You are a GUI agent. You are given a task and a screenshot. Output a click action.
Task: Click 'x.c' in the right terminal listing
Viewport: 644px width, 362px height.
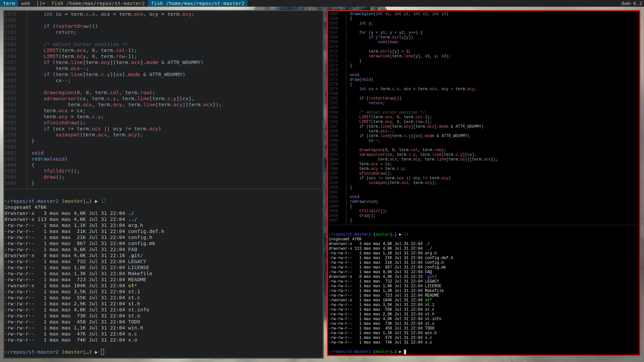coord(428,338)
